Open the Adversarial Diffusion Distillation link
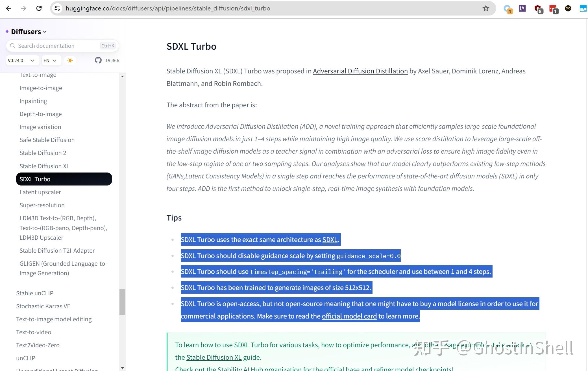This screenshot has width=588, height=371. click(360, 71)
